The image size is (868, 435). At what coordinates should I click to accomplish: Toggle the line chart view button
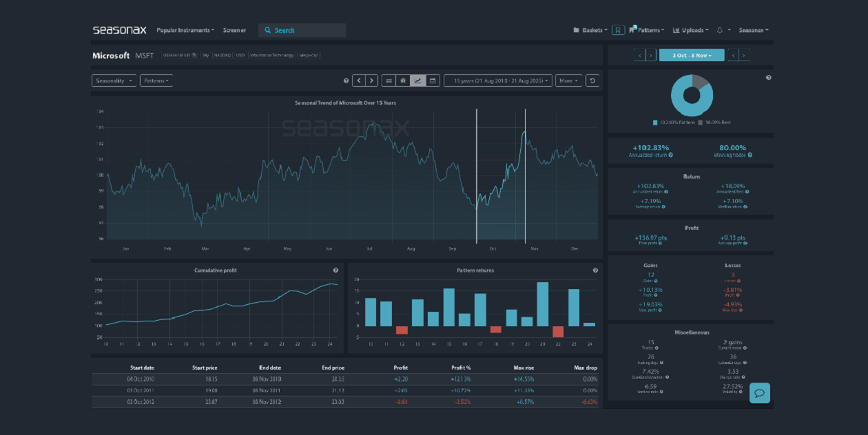pos(417,81)
